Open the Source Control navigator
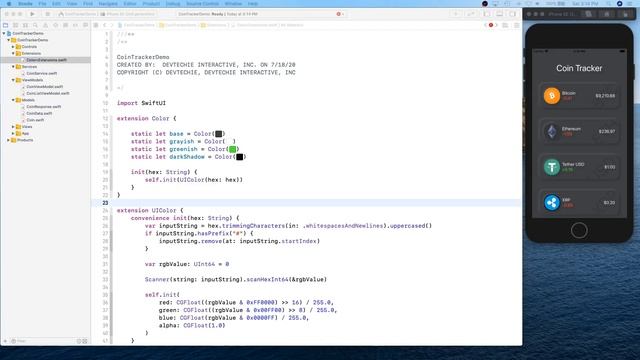 (x=16, y=25)
